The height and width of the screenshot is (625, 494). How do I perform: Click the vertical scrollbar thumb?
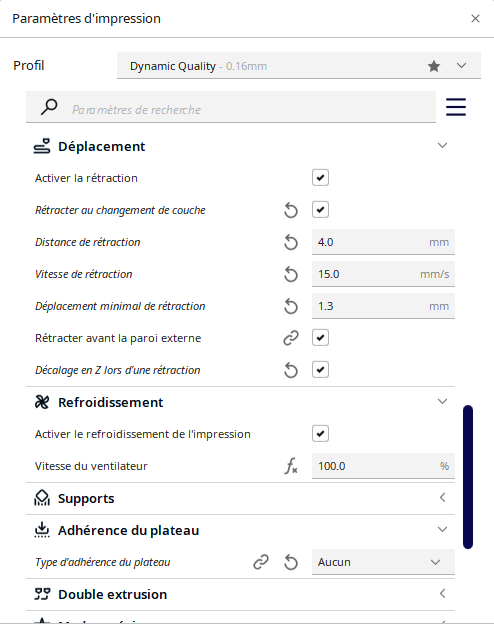click(468, 477)
